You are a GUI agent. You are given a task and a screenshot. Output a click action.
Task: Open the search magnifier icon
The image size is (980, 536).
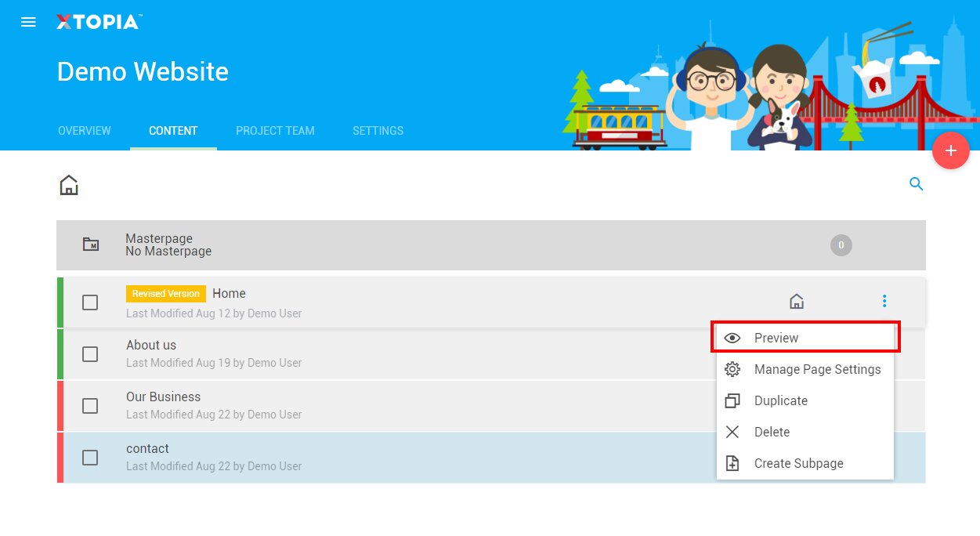click(x=916, y=184)
